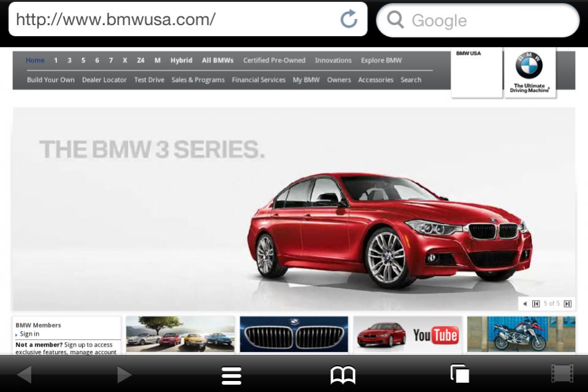
Task: Go forward with the right arrow
Action: pos(124,374)
